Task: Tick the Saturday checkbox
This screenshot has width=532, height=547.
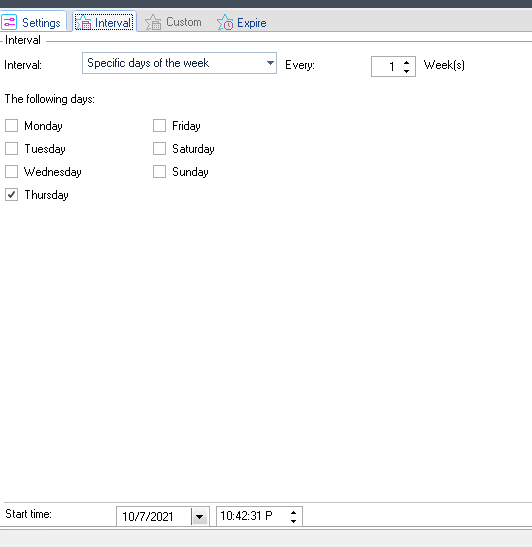Action: pyautogui.click(x=159, y=149)
